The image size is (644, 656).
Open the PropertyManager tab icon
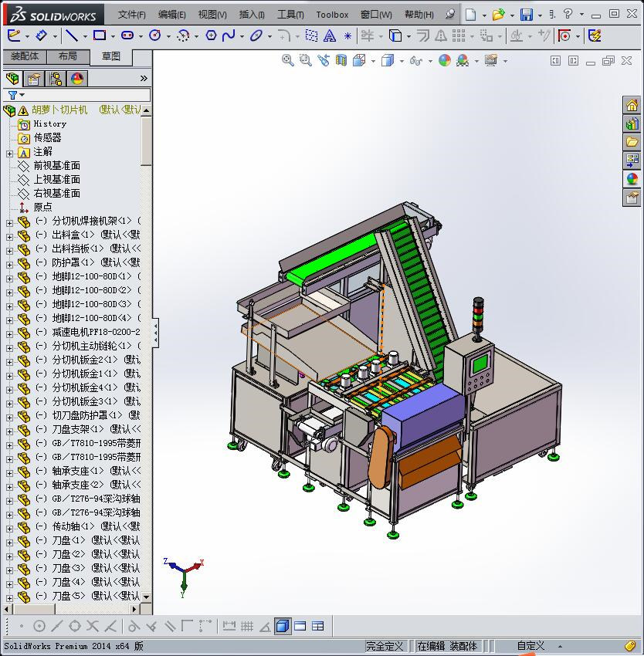coord(34,78)
